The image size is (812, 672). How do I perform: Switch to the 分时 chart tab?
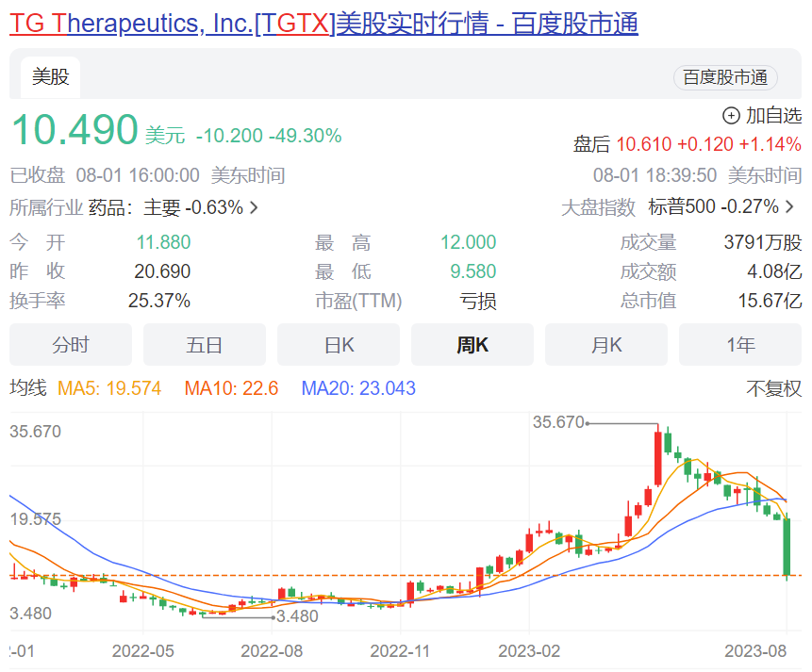pyautogui.click(x=70, y=345)
